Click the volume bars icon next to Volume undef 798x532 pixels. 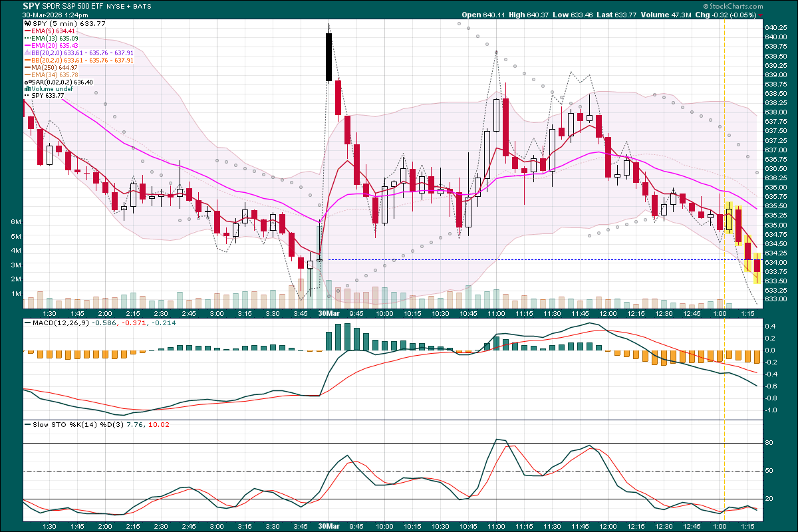[27, 89]
